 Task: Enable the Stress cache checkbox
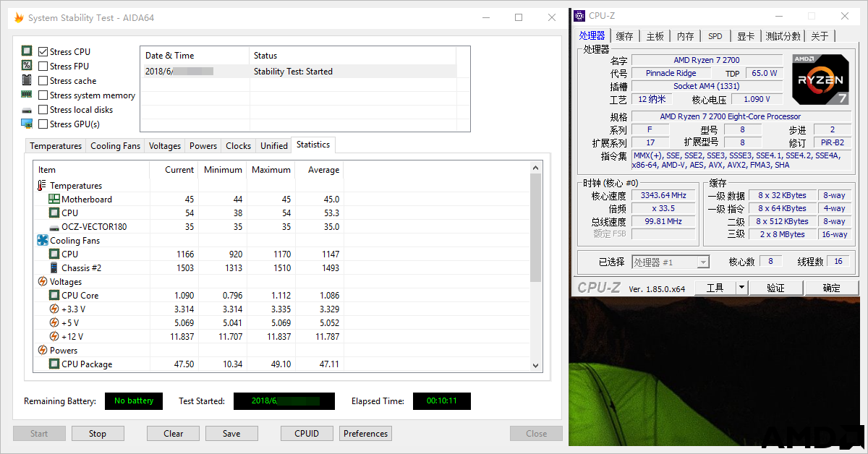(x=43, y=80)
